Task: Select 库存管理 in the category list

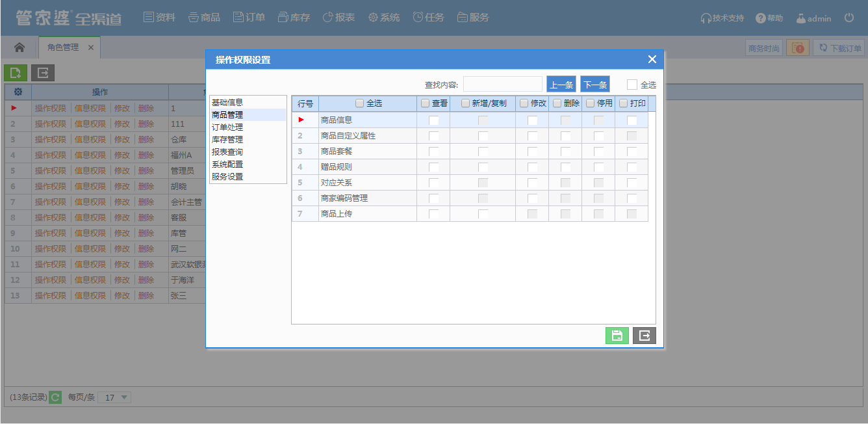Action: coord(227,140)
